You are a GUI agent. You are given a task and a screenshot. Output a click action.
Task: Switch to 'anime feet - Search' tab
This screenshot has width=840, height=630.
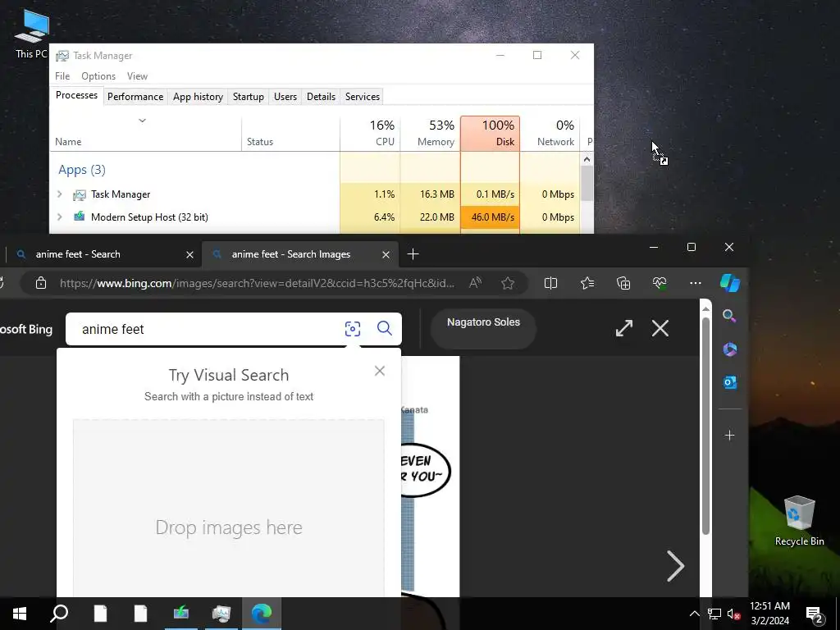click(x=103, y=254)
